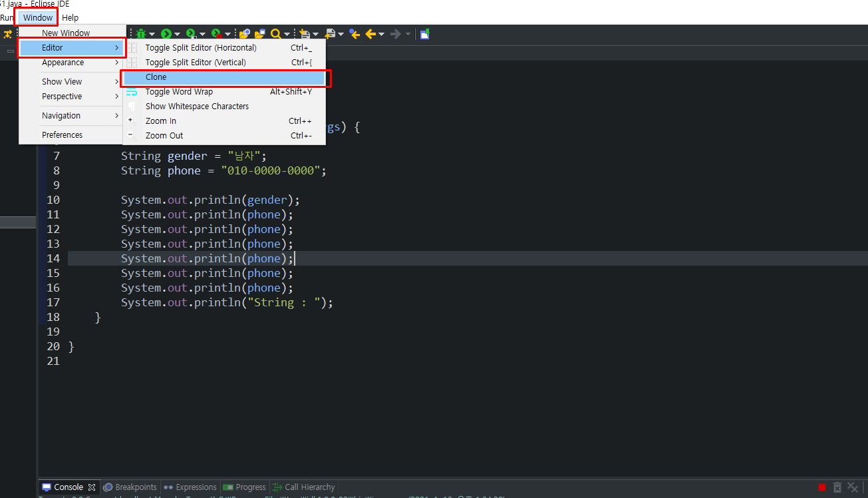The width and height of the screenshot is (868, 498).
Task: Click the Open Task folder icon
Action: pos(260,33)
